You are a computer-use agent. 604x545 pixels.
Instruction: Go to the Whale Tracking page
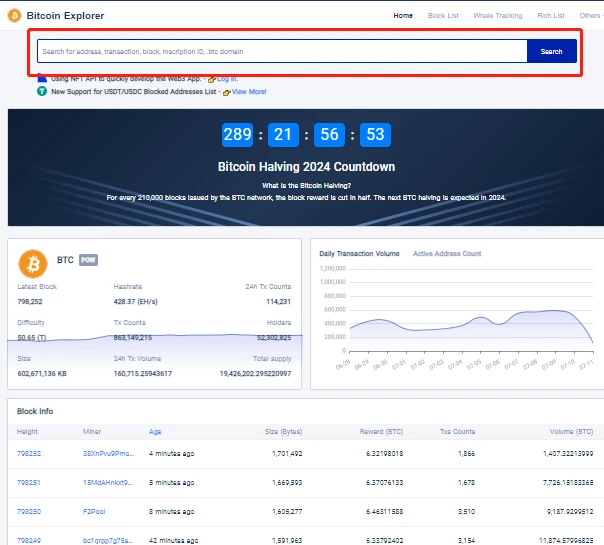[497, 16]
